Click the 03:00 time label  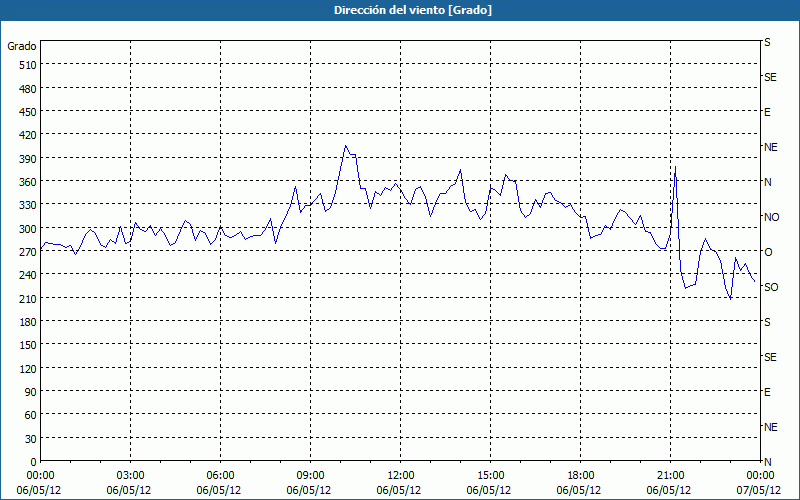[131, 476]
